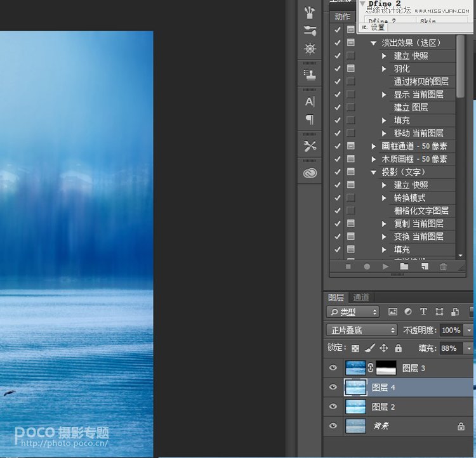
Task: Toggle the checkmark beside 转换模式 step
Action: 337,197
